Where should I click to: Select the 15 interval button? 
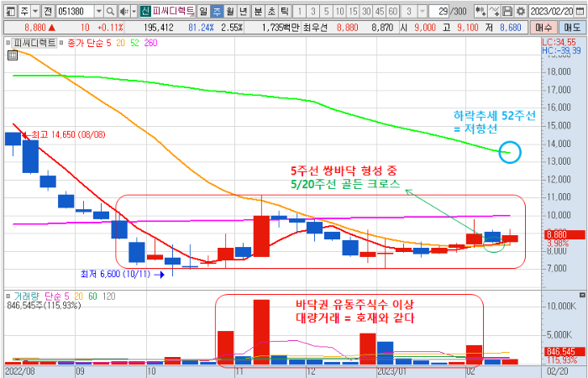pyautogui.click(x=353, y=12)
